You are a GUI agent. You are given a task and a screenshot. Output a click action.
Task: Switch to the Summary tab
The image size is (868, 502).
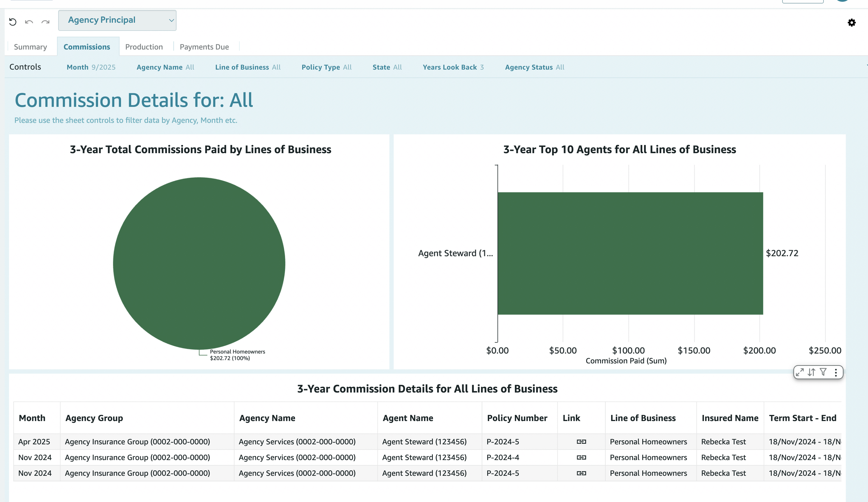pyautogui.click(x=30, y=47)
